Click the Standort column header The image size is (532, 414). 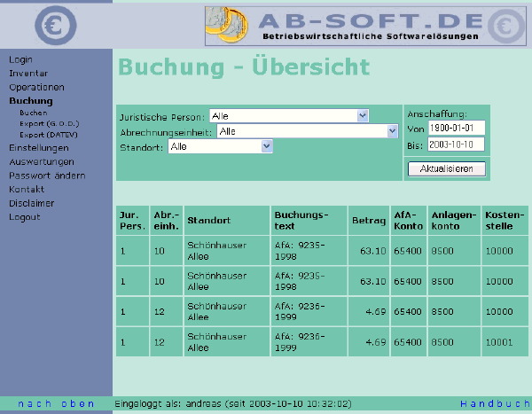pyautogui.click(x=227, y=220)
